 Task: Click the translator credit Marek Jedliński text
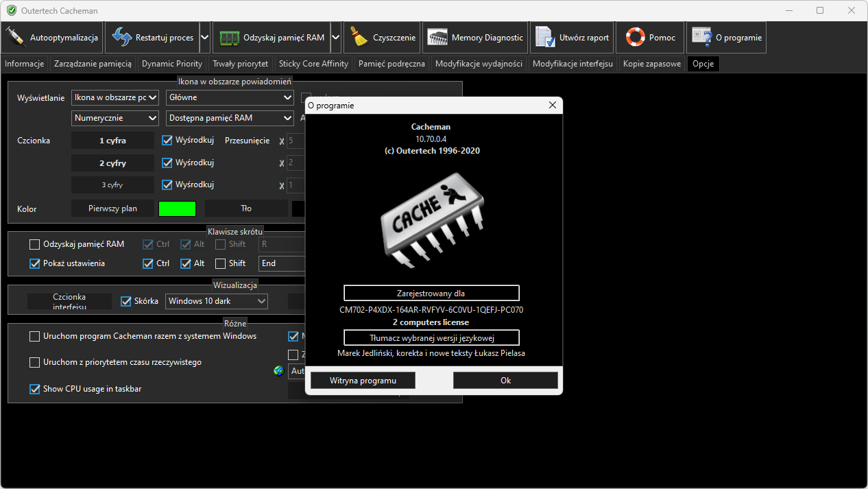[x=431, y=353]
